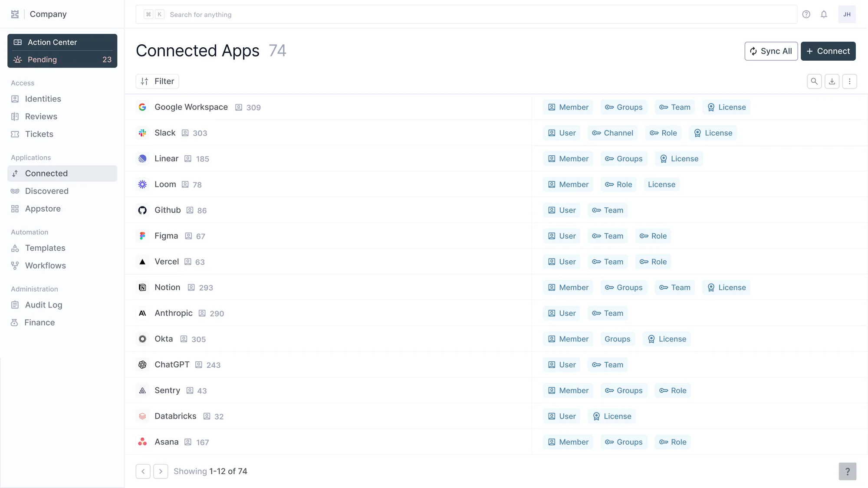The image size is (868, 488).
Task: Click Anthropic's Team tag
Action: (608, 313)
